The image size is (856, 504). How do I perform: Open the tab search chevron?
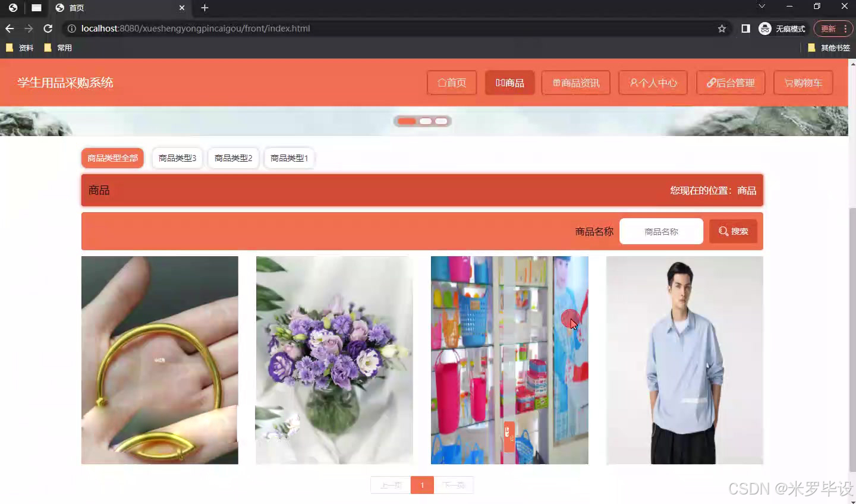[x=761, y=7]
